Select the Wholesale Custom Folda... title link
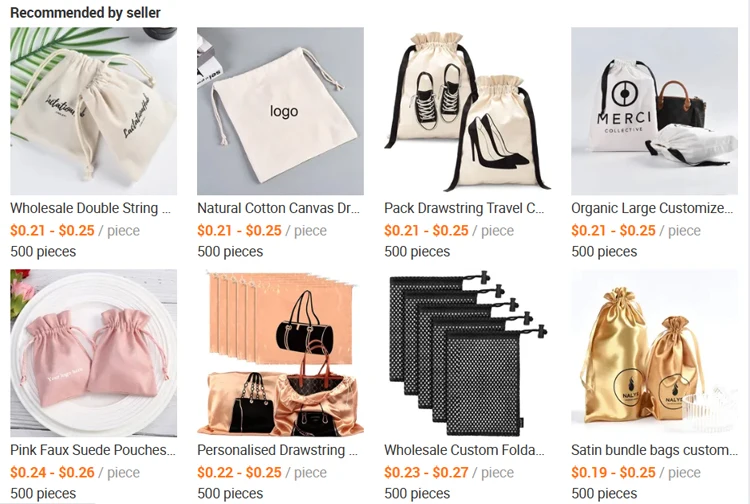 coord(464,450)
